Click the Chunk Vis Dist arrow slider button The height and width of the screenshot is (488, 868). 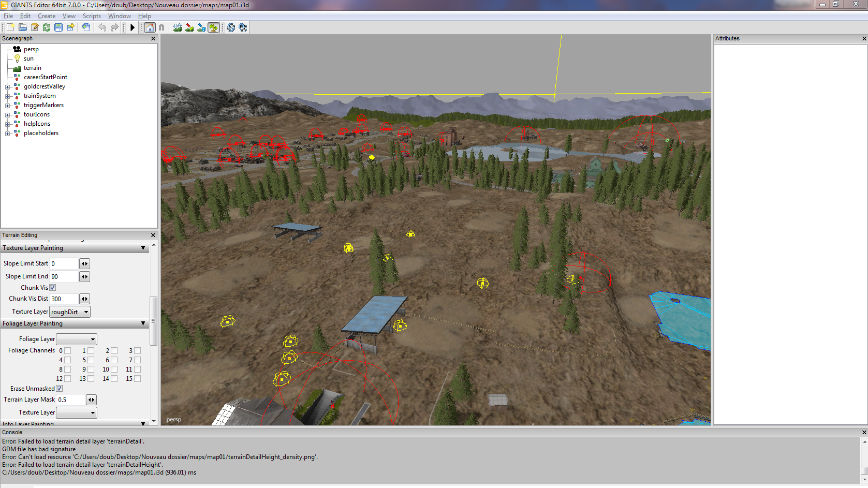click(x=84, y=299)
